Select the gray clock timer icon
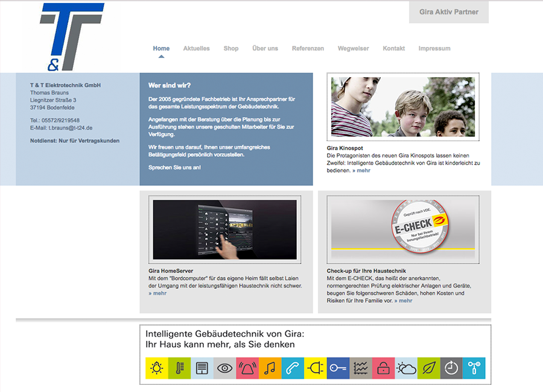 coord(451,368)
